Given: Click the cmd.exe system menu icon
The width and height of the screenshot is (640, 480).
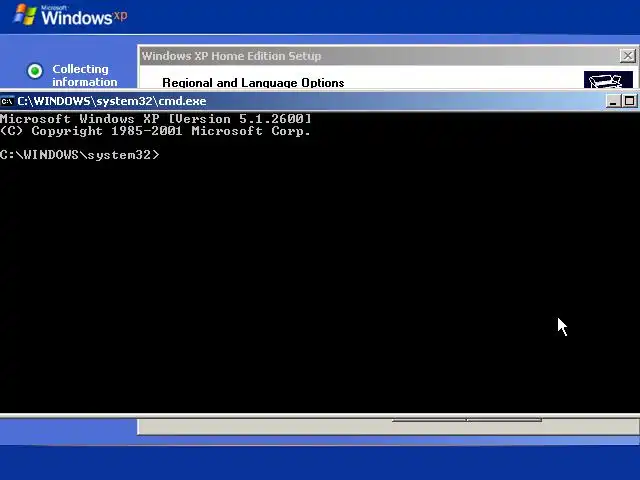Looking at the screenshot, I should click(7, 101).
